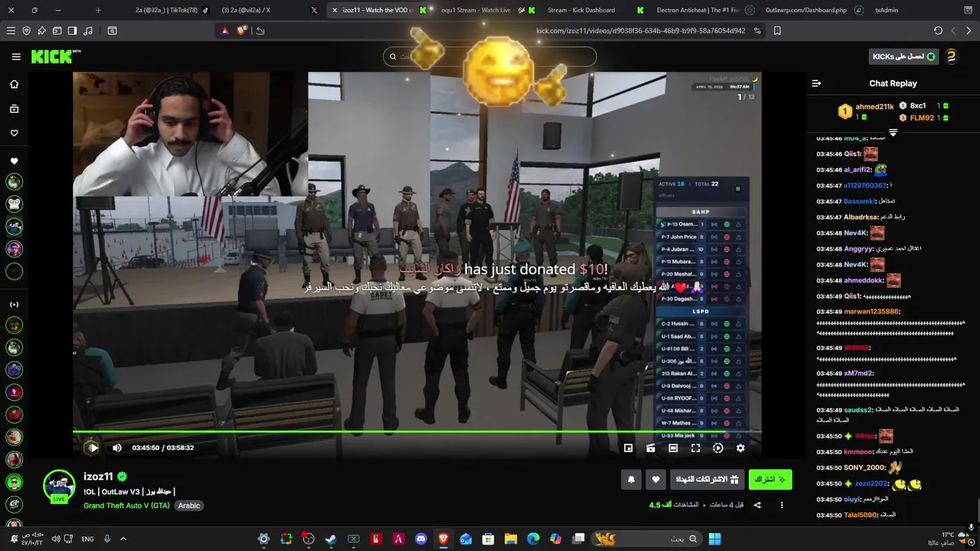Open the Kick hamburger menu
The image size is (980, 551).
pos(16,57)
